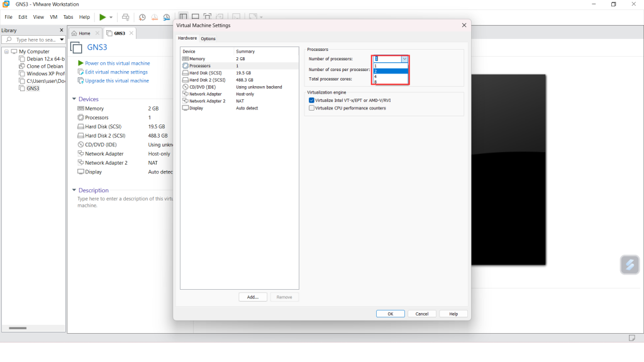The image size is (644, 362).
Task: Select the CD/DVD (IDE) device icon
Action: click(x=185, y=87)
